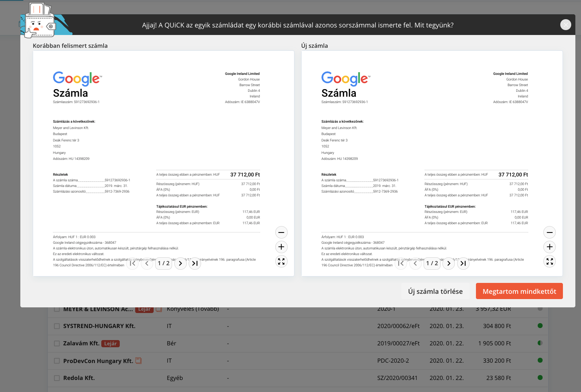Open the SYSTREND-HUNGARY Kft. invoice row
The width and height of the screenshot is (581, 392).
[298, 326]
